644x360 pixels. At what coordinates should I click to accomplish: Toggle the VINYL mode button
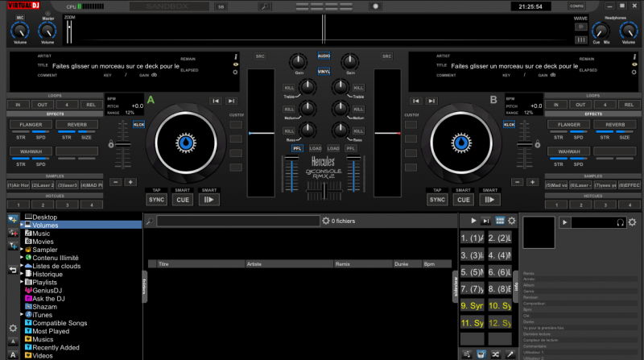(324, 72)
